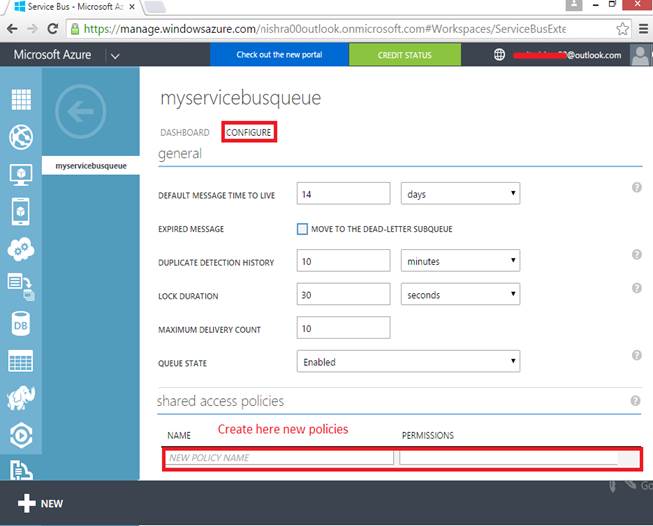Click the Microsoft Azure logo text
Image resolution: width=653 pixels, height=526 pixels.
tap(52, 55)
